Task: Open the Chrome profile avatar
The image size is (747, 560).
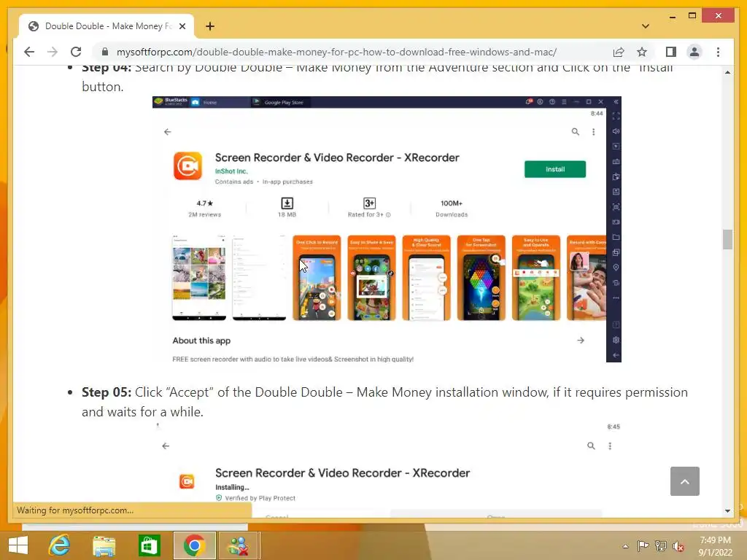Action: click(x=694, y=52)
